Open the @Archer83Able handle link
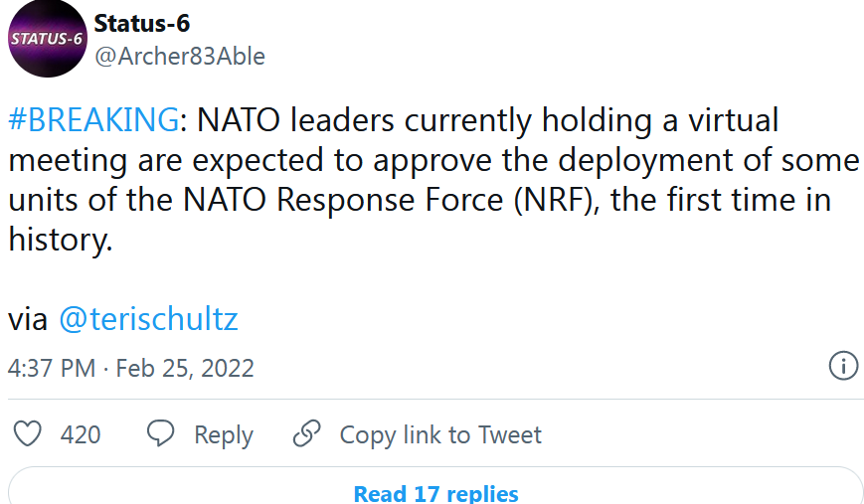 pyautogui.click(x=179, y=57)
